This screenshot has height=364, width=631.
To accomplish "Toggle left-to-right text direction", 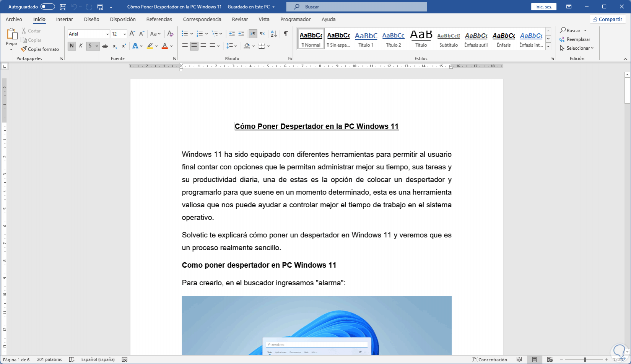I will [x=253, y=34].
